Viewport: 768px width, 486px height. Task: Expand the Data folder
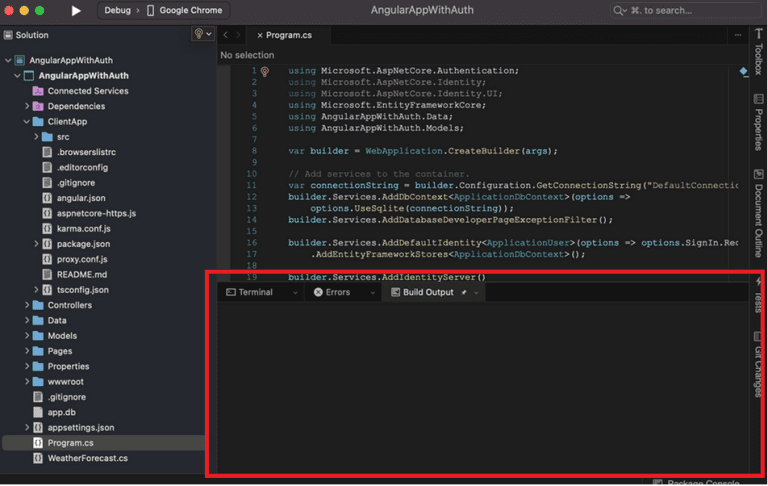[27, 320]
